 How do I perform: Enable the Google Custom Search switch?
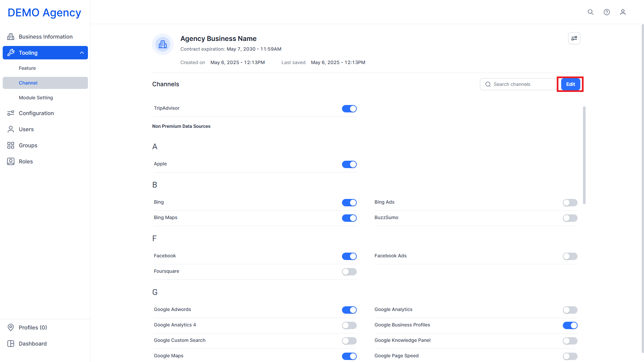349,341
